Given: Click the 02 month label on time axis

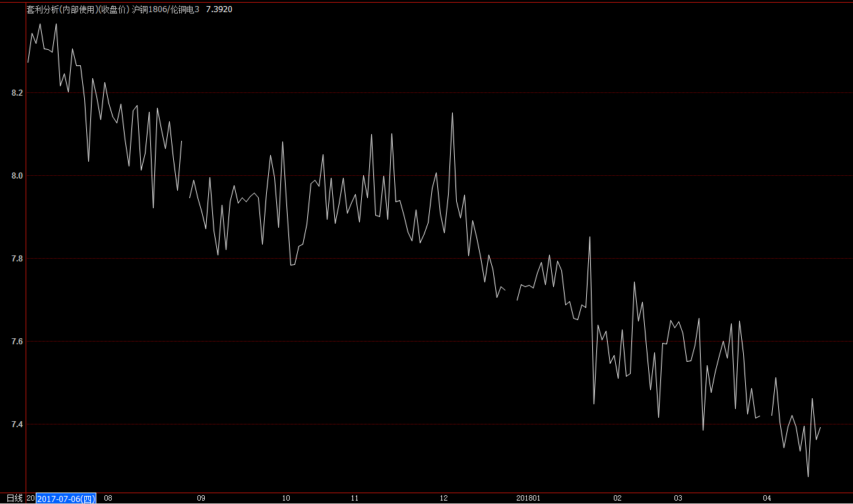Looking at the screenshot, I should click(617, 499).
